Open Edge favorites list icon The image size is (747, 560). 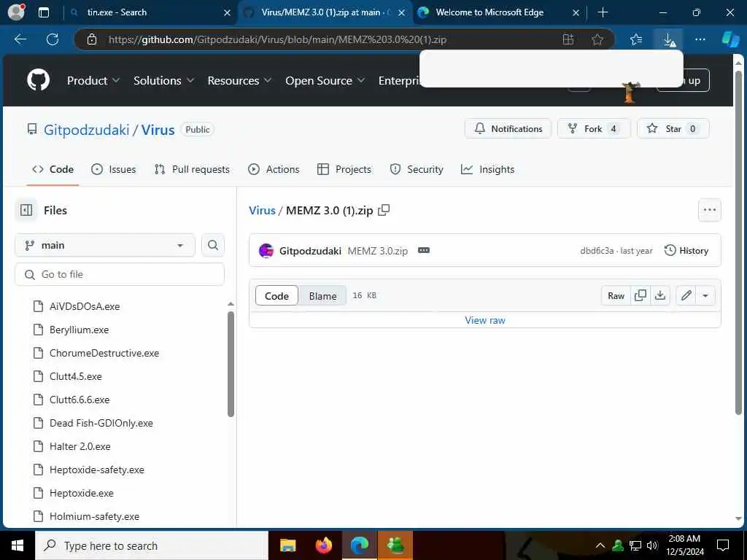point(635,39)
